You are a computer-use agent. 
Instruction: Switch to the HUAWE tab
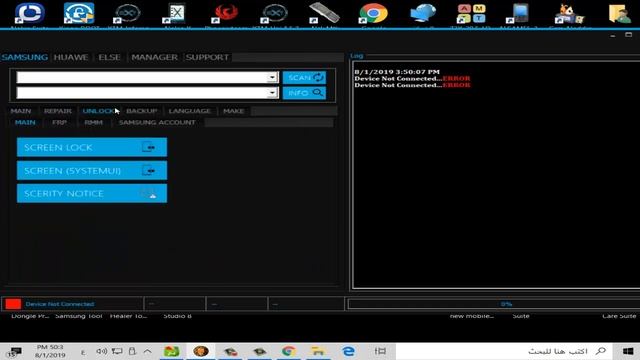(x=71, y=57)
